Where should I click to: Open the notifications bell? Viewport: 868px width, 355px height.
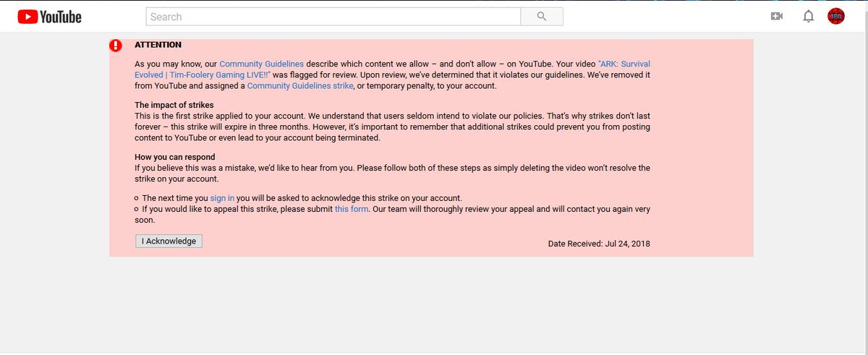(x=809, y=17)
